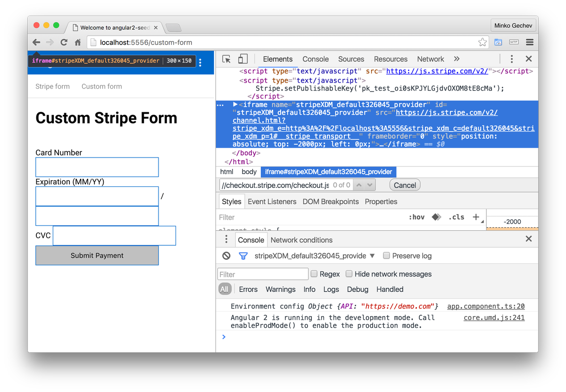Switch to the Resources panel

(391, 59)
